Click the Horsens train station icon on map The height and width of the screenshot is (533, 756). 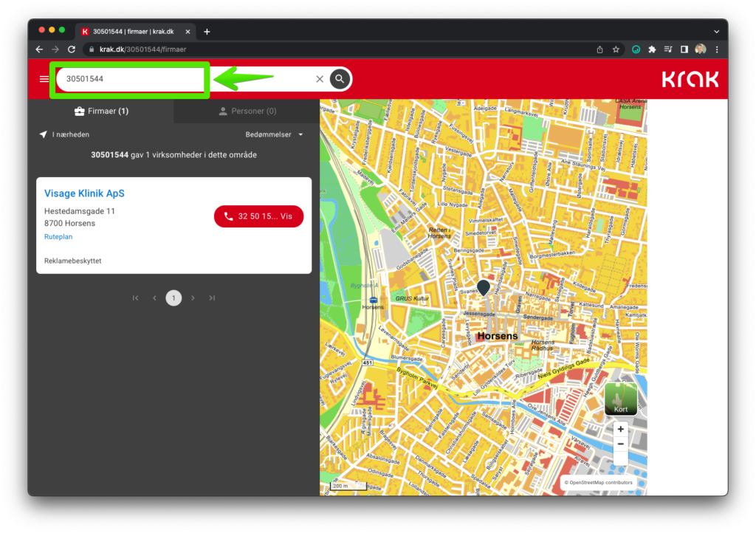pyautogui.click(x=373, y=300)
